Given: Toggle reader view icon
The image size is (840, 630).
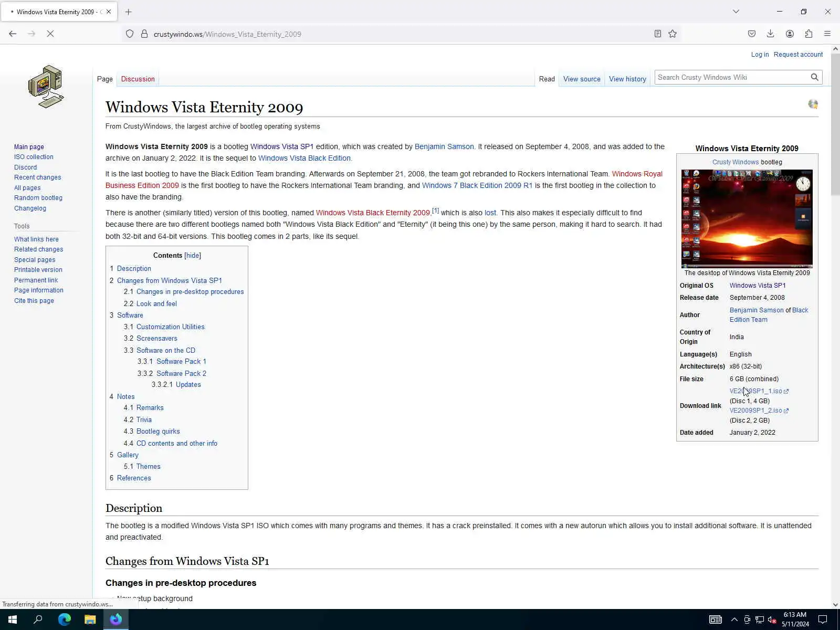Looking at the screenshot, I should click(x=657, y=34).
